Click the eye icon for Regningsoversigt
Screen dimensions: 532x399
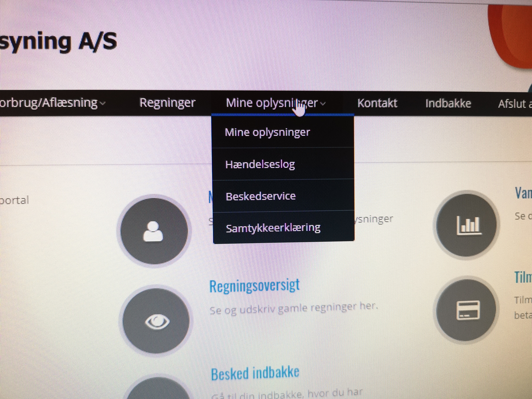(x=156, y=321)
